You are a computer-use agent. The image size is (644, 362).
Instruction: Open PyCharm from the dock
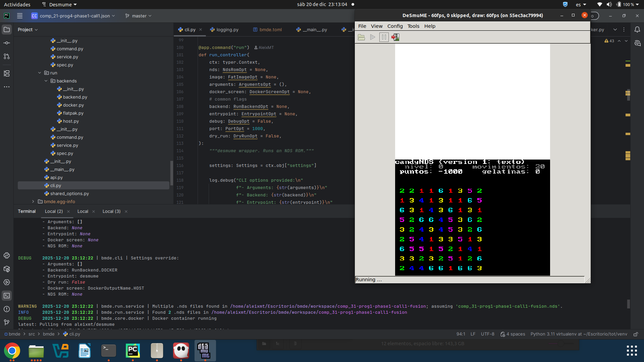[133, 351]
